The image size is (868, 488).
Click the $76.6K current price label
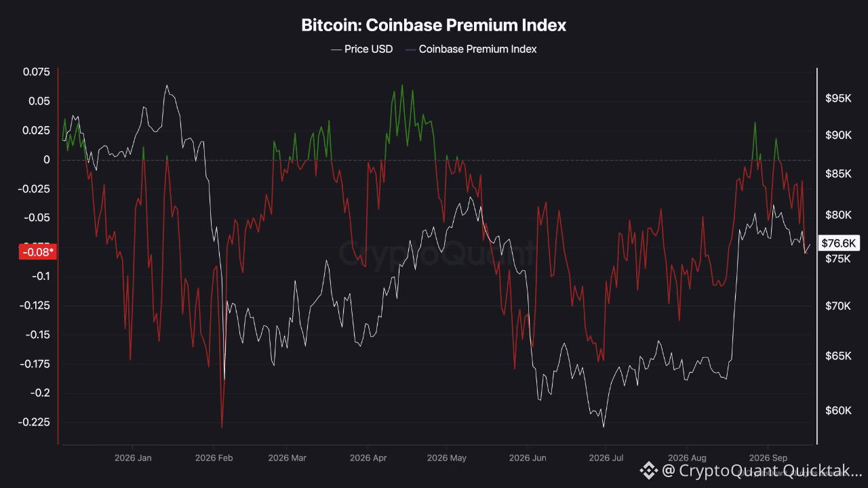click(x=840, y=243)
